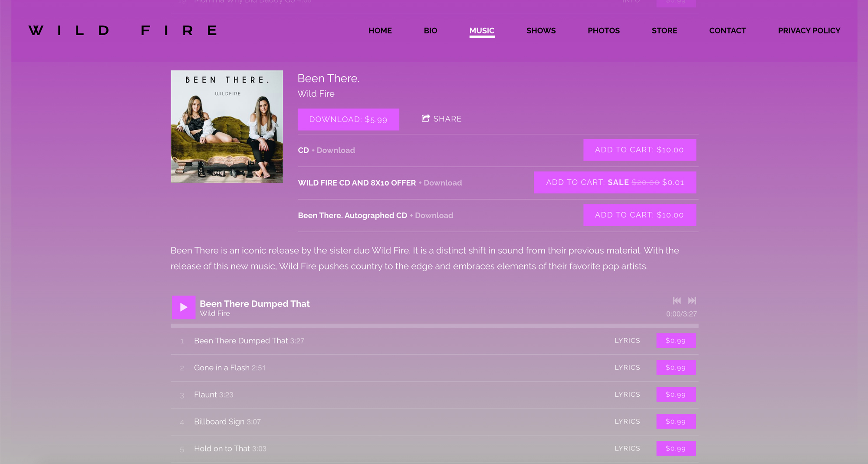Open the SHOWS page
Image resolution: width=868 pixels, height=464 pixels.
541,30
